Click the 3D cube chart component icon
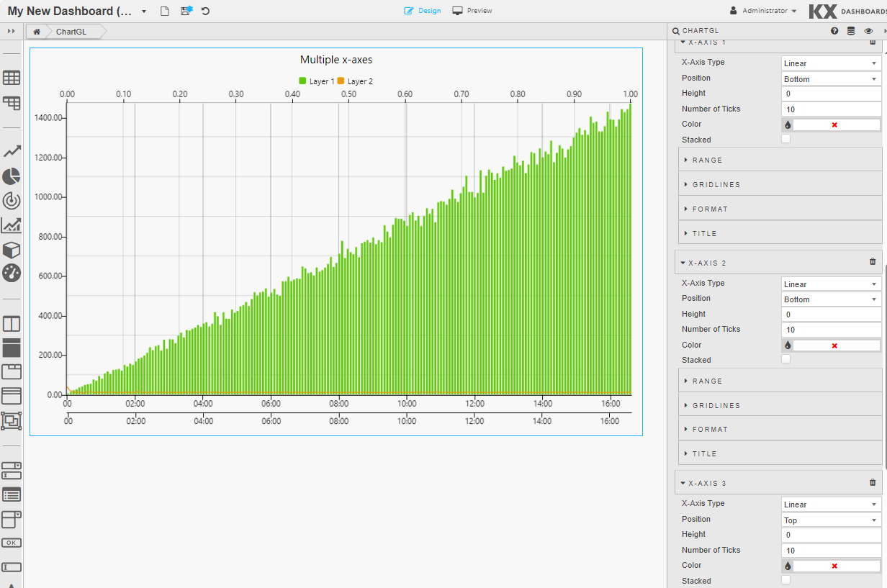This screenshot has height=588, width=887. coord(12,250)
